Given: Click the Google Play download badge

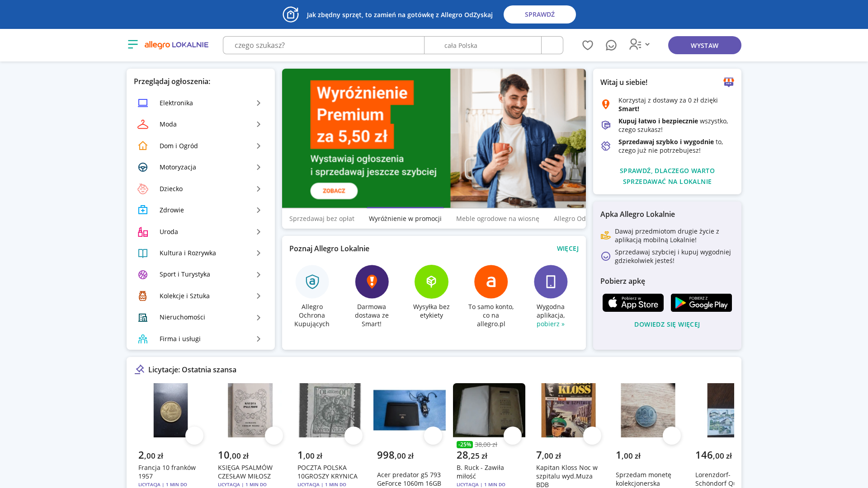Looking at the screenshot, I should [701, 303].
